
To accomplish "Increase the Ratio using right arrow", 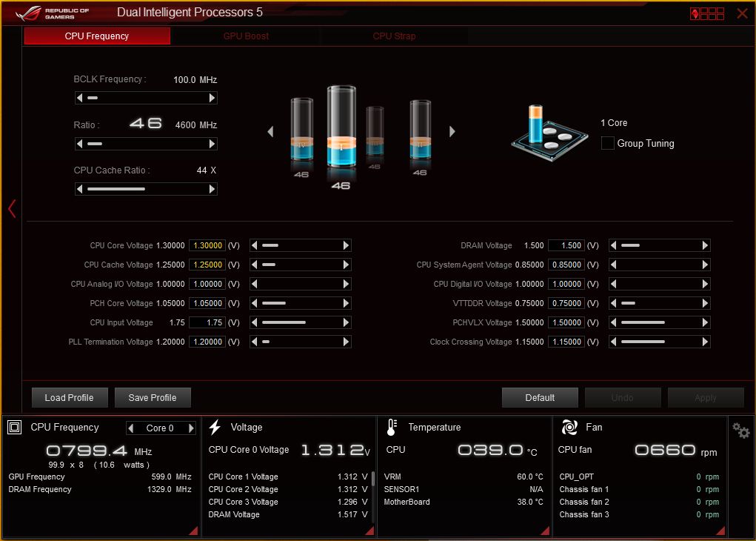I will click(x=212, y=144).
